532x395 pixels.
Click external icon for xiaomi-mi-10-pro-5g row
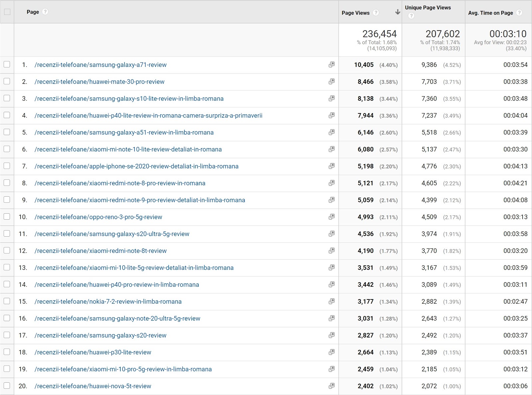(x=332, y=369)
